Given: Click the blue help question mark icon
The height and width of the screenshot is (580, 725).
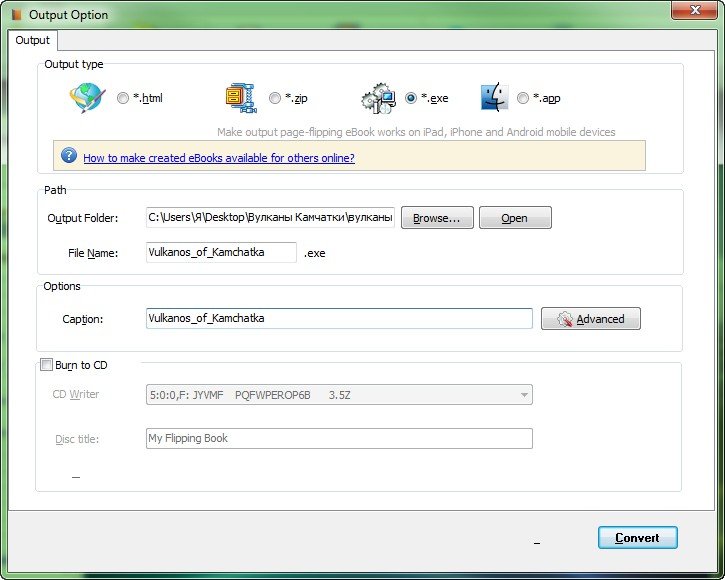Looking at the screenshot, I should (x=69, y=156).
